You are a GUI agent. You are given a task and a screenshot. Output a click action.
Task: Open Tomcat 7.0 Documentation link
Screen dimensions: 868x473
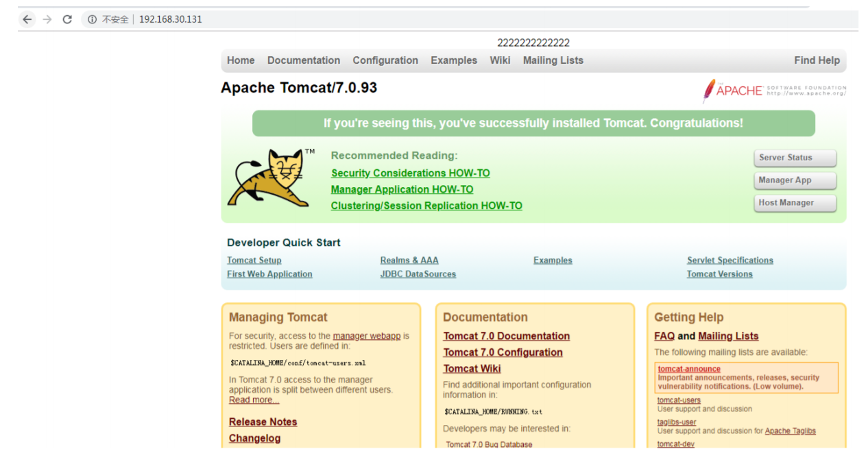(x=507, y=337)
